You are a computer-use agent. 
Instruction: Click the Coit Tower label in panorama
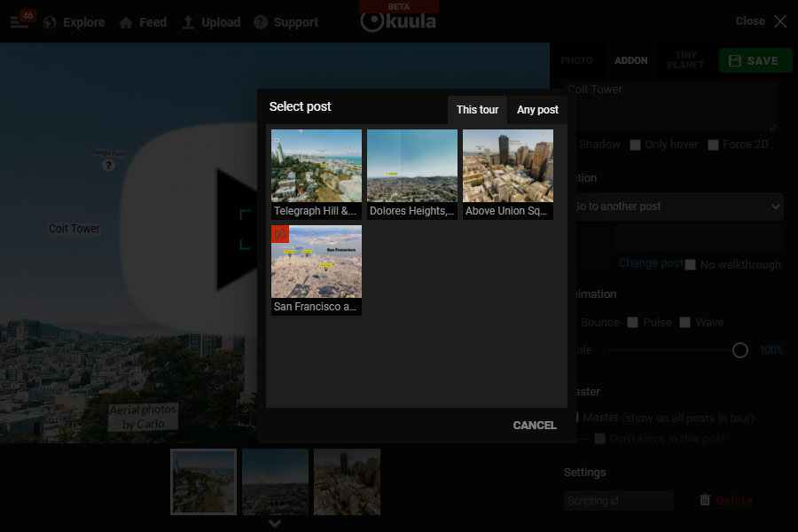coord(74,229)
